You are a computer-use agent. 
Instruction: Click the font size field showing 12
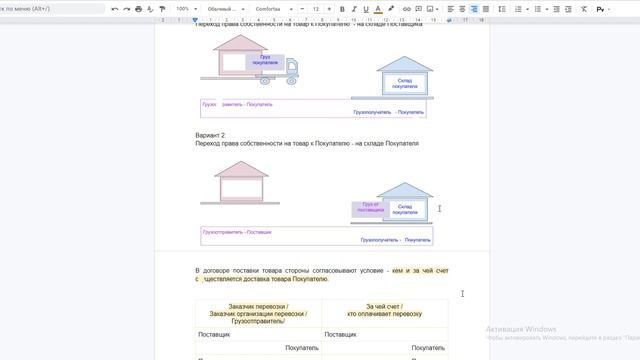pyautogui.click(x=316, y=9)
